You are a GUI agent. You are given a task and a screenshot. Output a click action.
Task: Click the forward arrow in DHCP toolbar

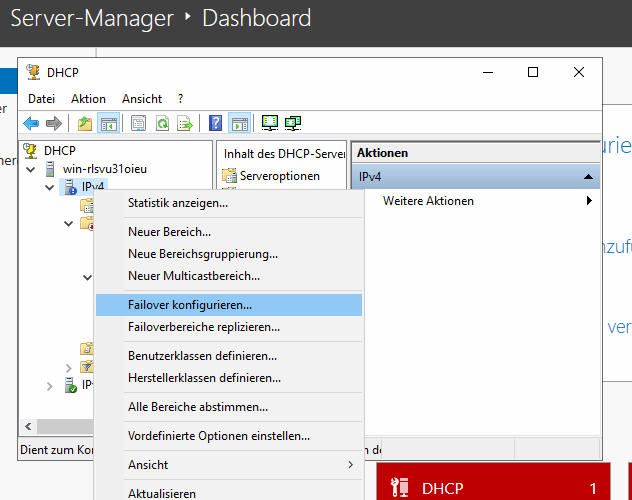(54, 124)
